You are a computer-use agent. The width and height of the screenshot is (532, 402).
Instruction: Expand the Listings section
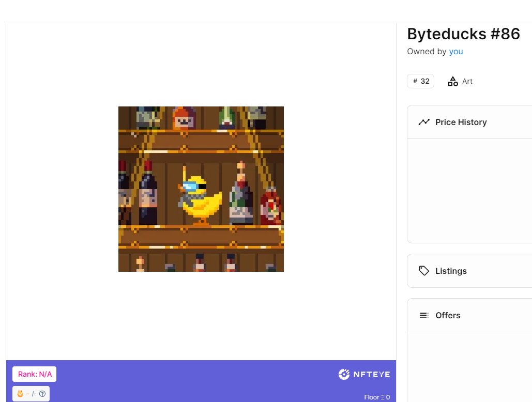tap(469, 271)
